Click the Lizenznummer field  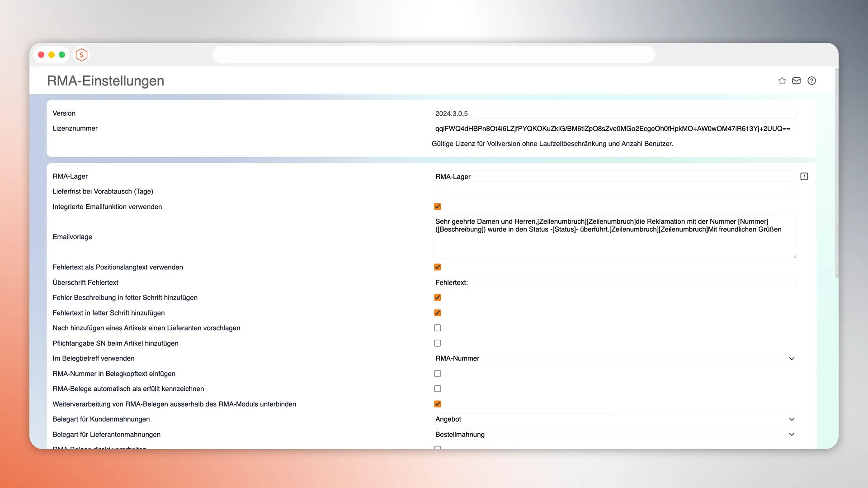pyautogui.click(x=614, y=129)
